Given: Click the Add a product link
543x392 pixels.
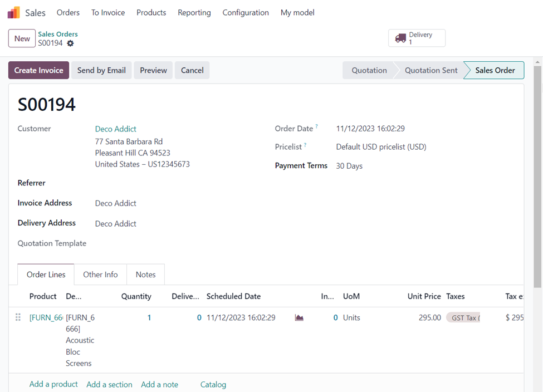Looking at the screenshot, I should click(53, 384).
